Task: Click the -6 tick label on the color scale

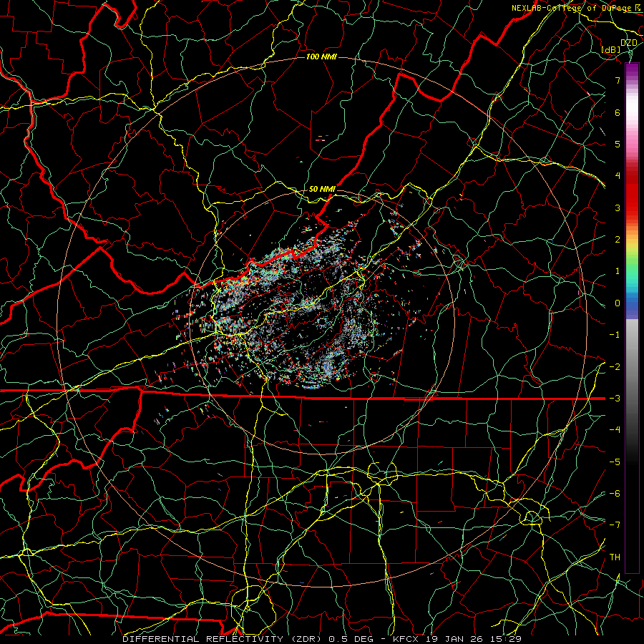Action: point(615,494)
